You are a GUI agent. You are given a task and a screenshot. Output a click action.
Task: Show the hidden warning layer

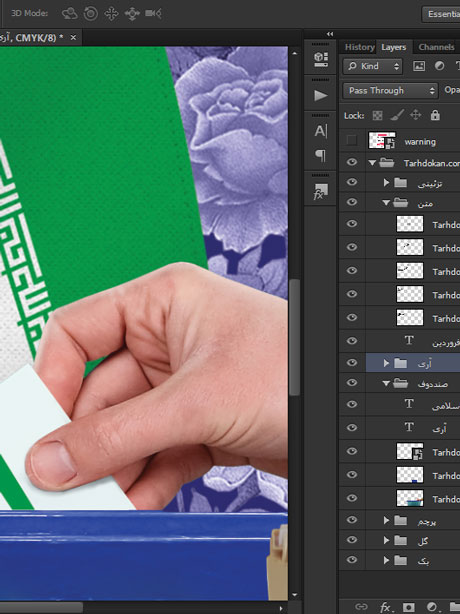pos(352,140)
